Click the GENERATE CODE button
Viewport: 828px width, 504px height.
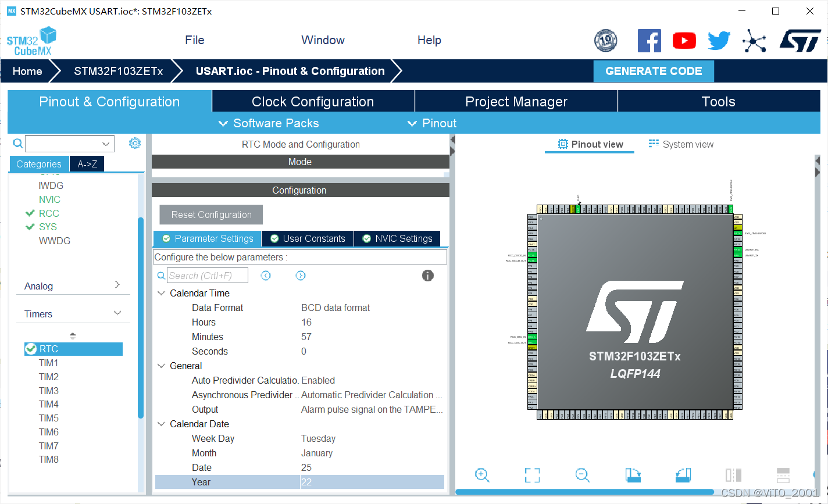(x=654, y=71)
